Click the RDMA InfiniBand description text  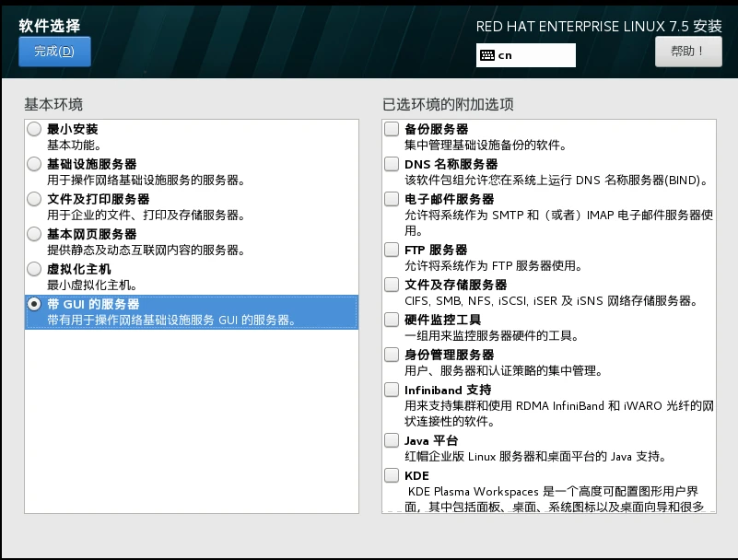click(559, 414)
